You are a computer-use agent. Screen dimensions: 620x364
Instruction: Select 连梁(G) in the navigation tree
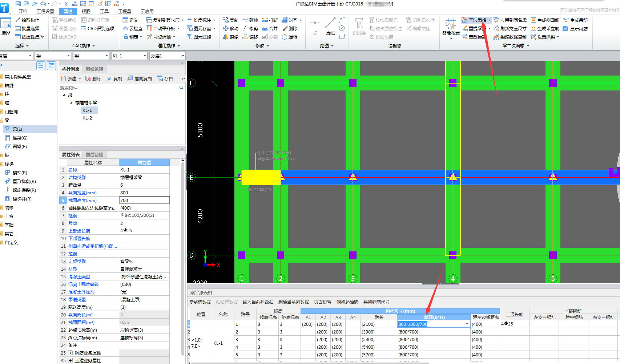[x=20, y=138]
